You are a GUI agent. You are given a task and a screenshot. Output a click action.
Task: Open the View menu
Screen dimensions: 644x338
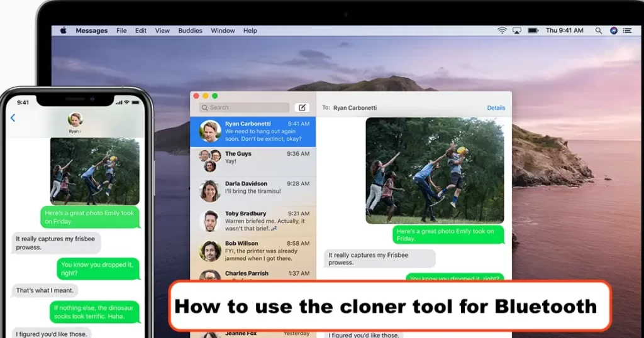click(162, 31)
